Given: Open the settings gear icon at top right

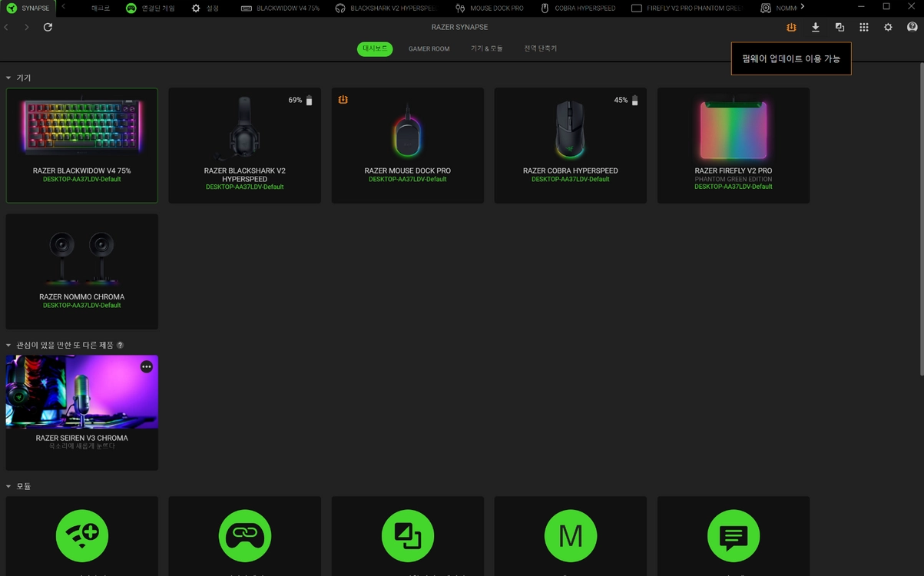Looking at the screenshot, I should click(x=888, y=27).
